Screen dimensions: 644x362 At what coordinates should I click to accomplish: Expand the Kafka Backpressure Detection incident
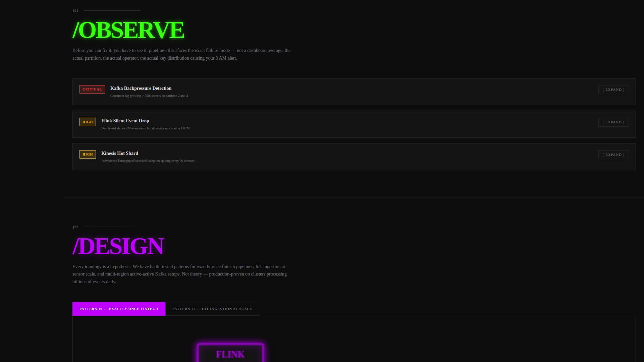click(x=613, y=89)
